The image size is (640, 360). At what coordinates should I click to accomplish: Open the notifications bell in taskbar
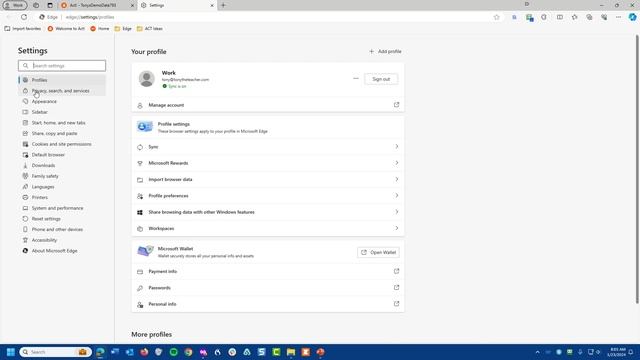(631, 352)
